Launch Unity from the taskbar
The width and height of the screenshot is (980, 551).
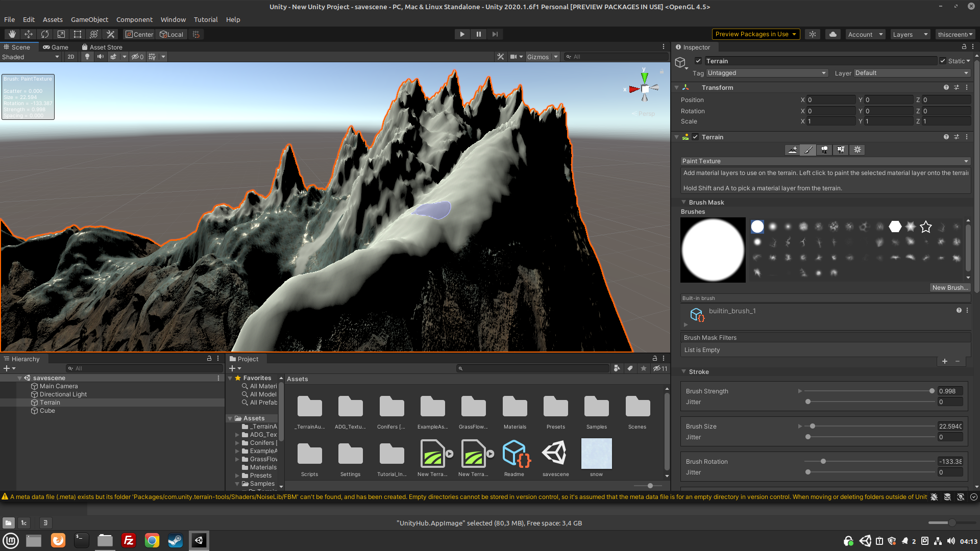click(x=199, y=540)
